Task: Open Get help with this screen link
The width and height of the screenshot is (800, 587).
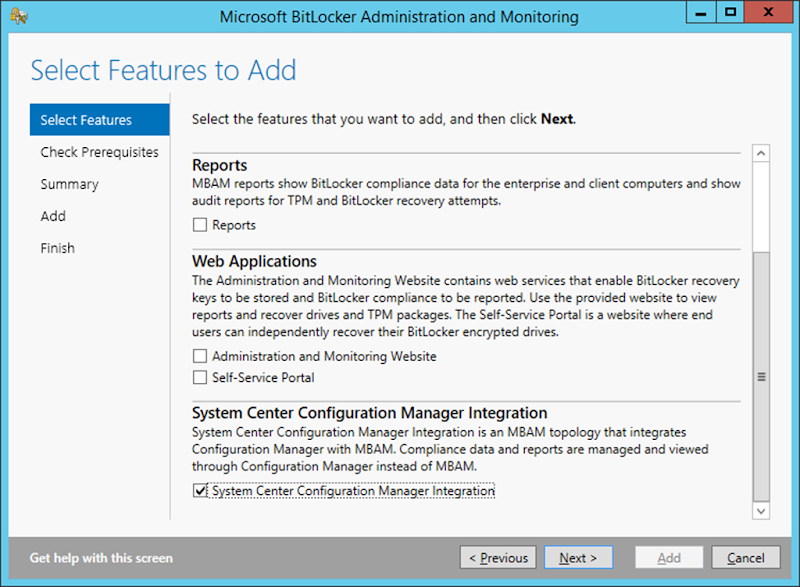Action: pyautogui.click(x=101, y=558)
